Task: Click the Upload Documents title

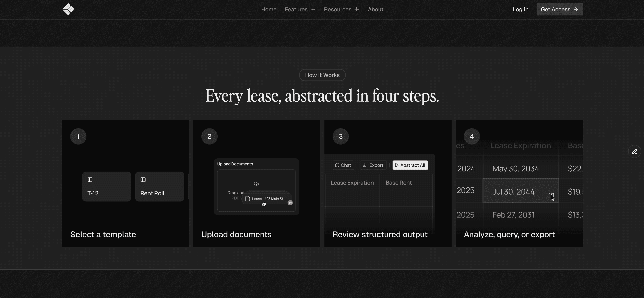Action: (x=235, y=164)
